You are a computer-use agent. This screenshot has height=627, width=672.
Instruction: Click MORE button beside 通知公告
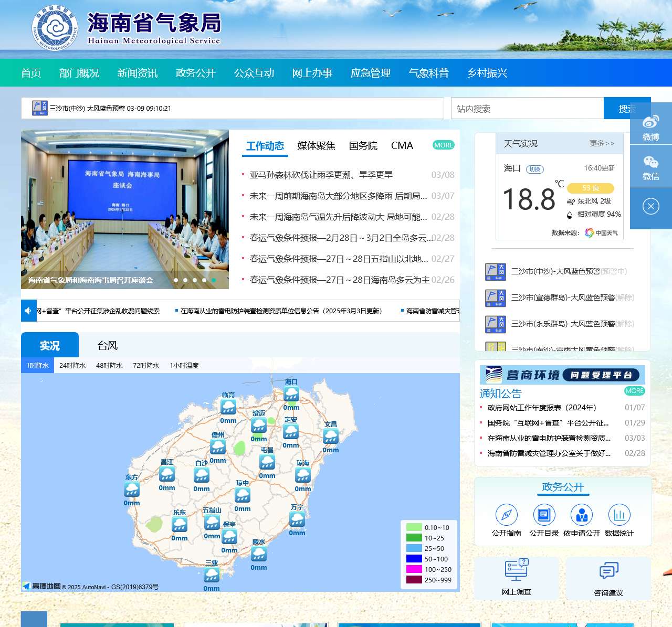pos(635,391)
